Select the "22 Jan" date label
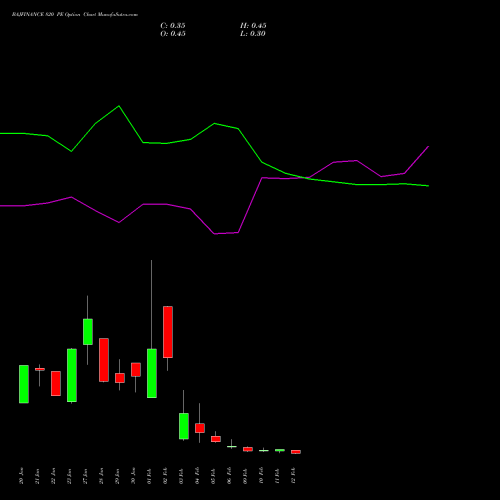The height and width of the screenshot is (500, 500). [54, 476]
